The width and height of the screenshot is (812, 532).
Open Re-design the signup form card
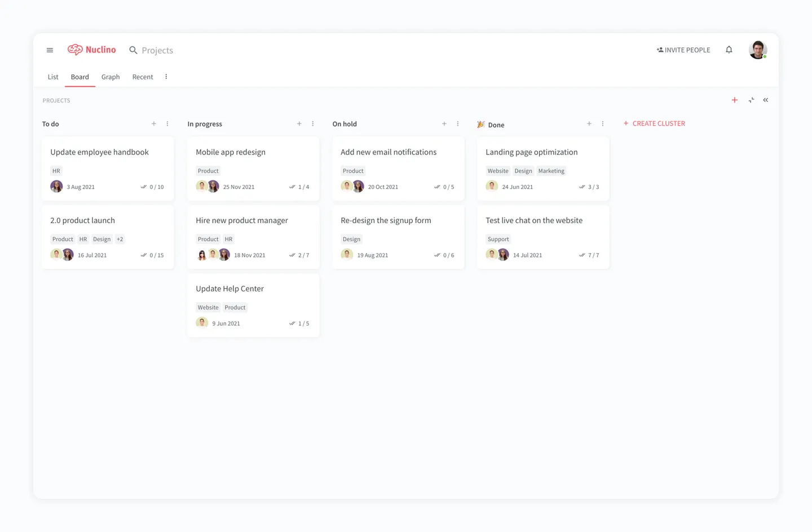398,237
